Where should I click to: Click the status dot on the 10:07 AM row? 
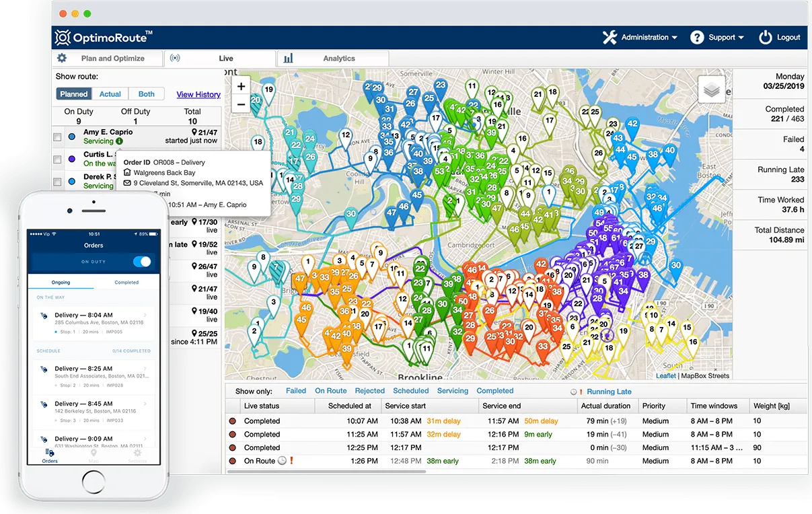[x=233, y=421]
